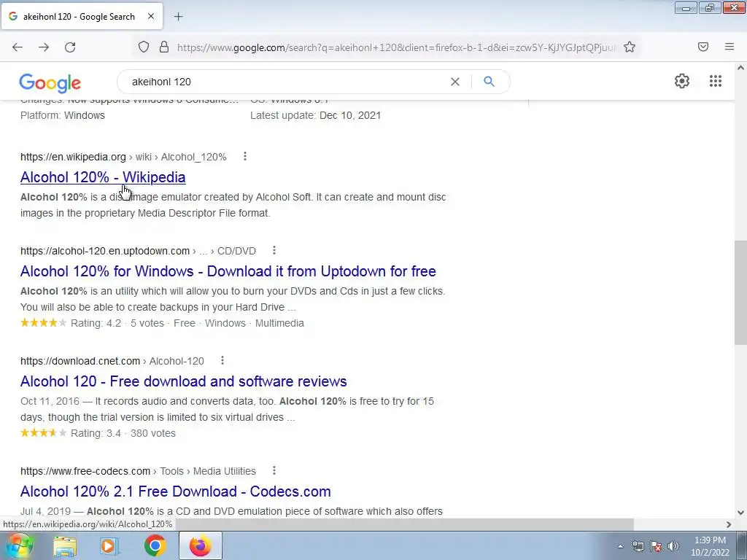747x560 pixels.
Task: Click the scrollbar down arrow
Action: pos(740,513)
